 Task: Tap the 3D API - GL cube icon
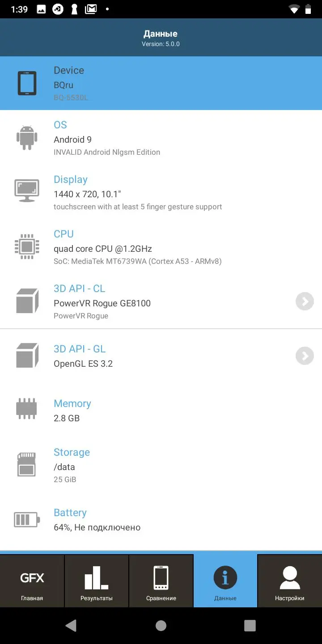tap(27, 356)
